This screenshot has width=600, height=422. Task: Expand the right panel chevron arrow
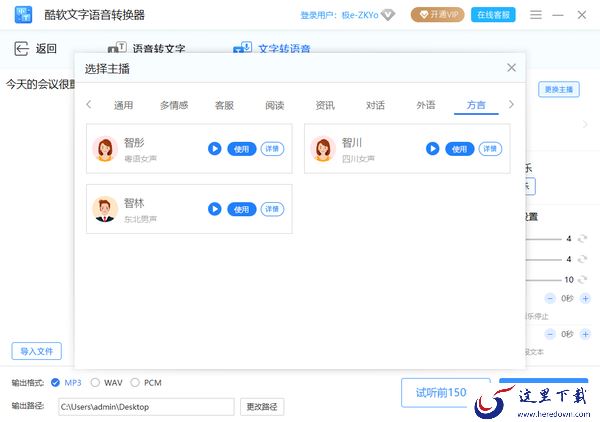click(x=585, y=124)
